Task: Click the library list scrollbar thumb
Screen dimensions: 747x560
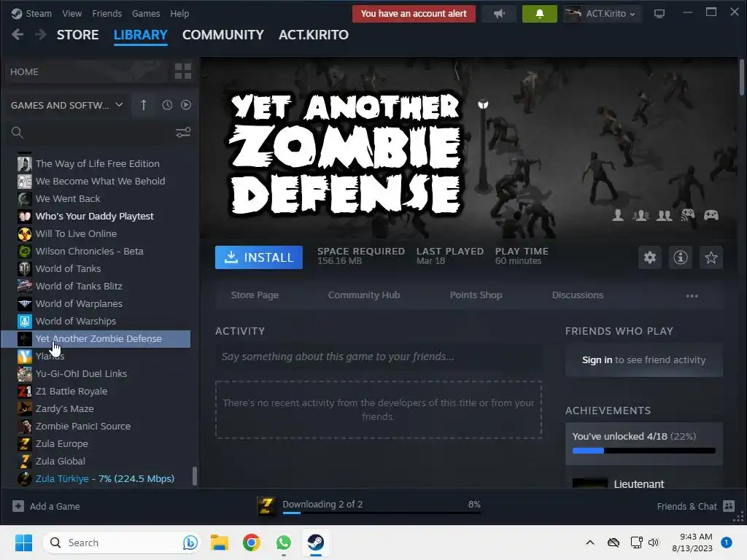Action: pyautogui.click(x=194, y=475)
